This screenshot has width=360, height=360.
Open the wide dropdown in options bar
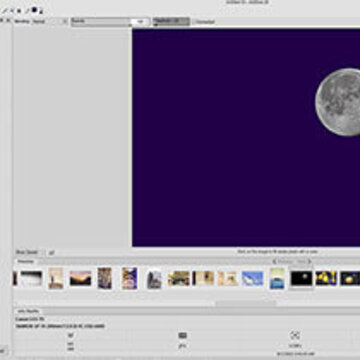[110, 22]
